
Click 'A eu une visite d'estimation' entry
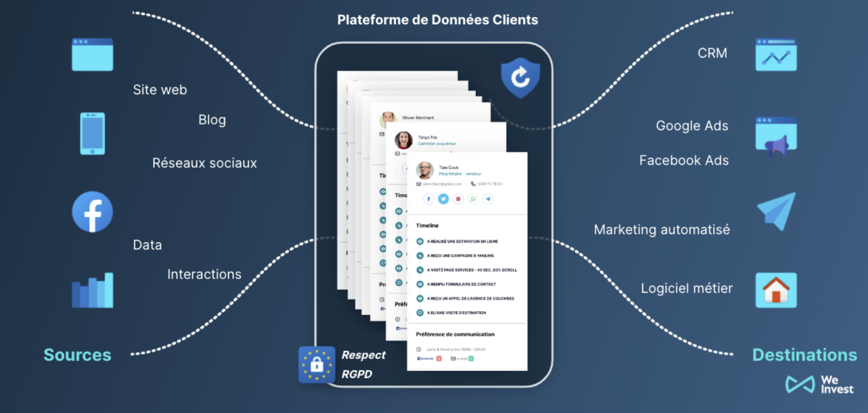456,313
